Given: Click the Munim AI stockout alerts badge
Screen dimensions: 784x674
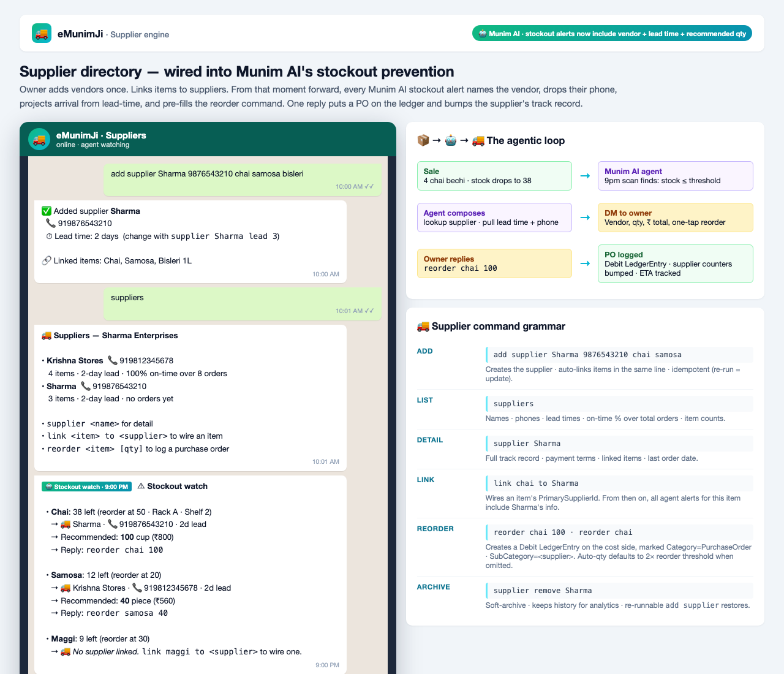Looking at the screenshot, I should click(612, 34).
